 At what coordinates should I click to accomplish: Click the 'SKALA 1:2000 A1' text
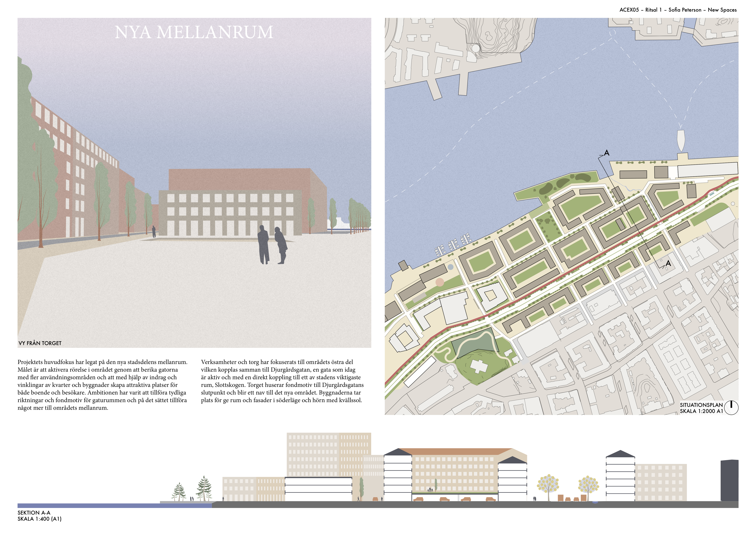[x=701, y=411]
